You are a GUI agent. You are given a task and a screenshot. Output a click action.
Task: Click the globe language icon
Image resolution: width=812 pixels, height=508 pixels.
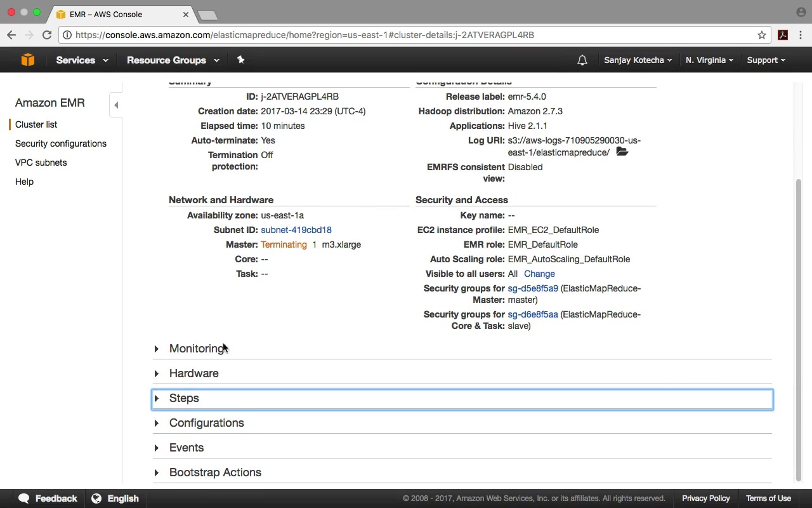coord(96,498)
